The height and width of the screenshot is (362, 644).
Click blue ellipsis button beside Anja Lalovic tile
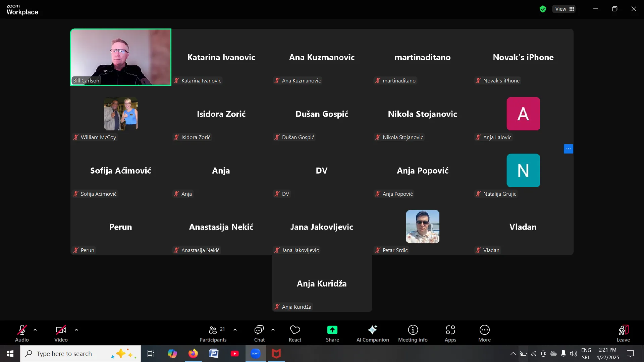pos(568,149)
